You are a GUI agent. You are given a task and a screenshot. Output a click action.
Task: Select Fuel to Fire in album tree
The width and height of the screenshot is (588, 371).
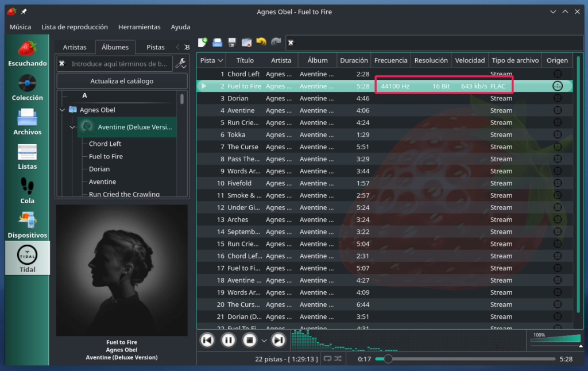(x=106, y=156)
